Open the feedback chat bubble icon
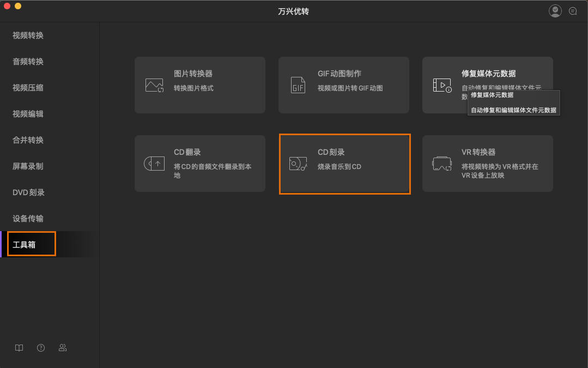This screenshot has width=588, height=368. (x=573, y=10)
